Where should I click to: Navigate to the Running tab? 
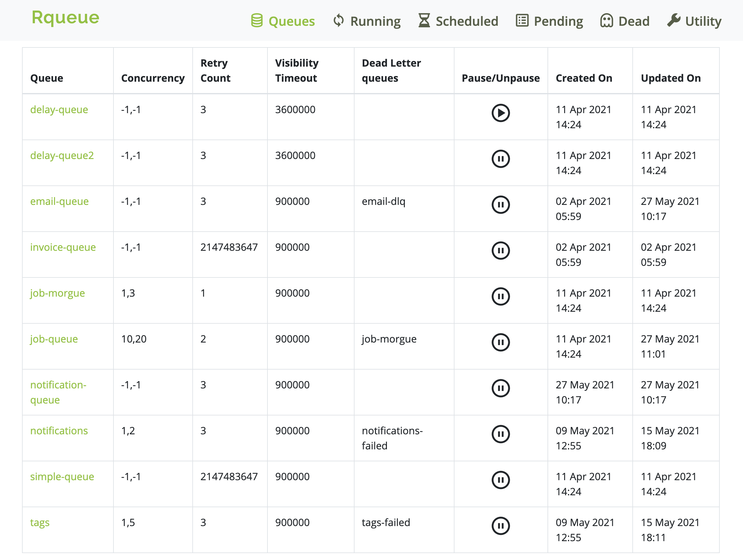(375, 21)
